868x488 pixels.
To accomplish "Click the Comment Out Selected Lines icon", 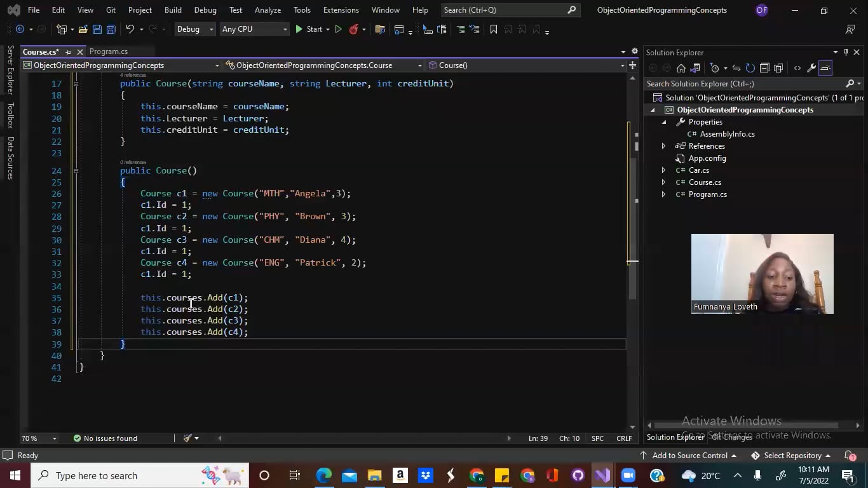I will (x=459, y=29).
